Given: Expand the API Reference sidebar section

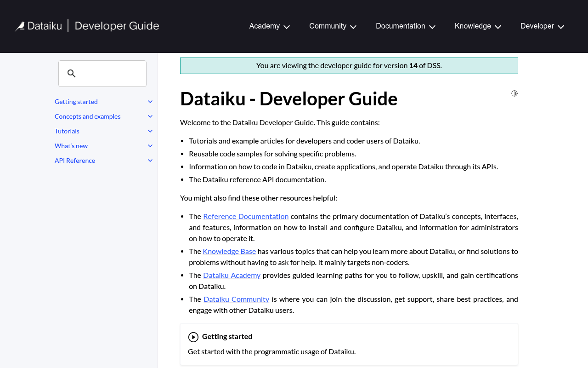Looking at the screenshot, I should 150,161.
